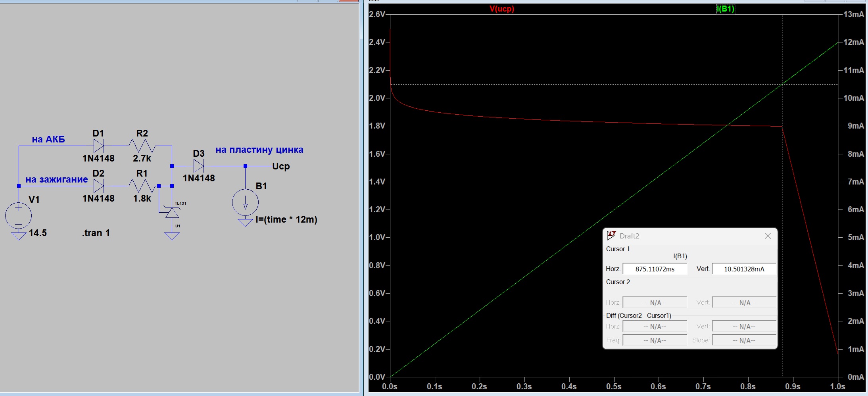Click the Cursor 1 Vert field

744,269
